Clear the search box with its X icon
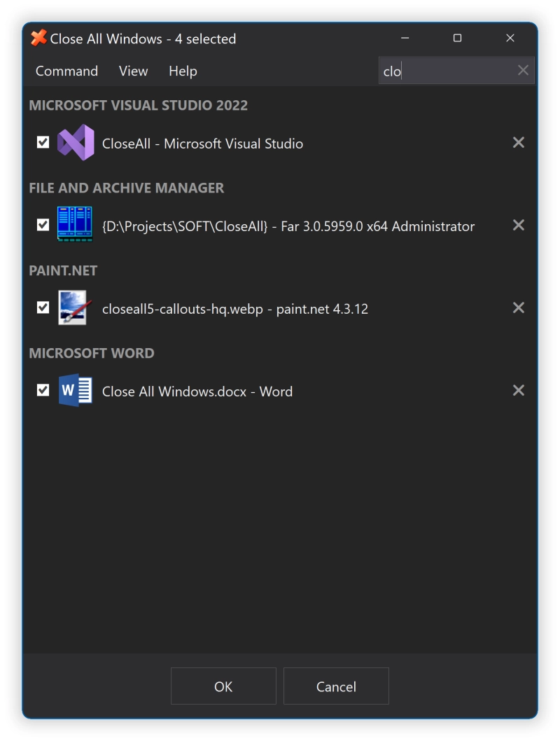 pos(523,71)
